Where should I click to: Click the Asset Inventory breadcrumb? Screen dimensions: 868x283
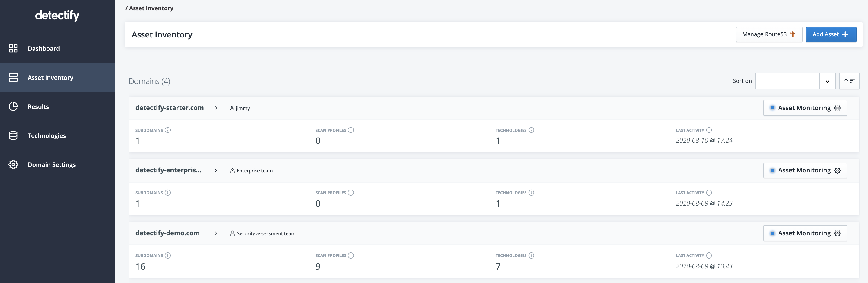pyautogui.click(x=151, y=8)
